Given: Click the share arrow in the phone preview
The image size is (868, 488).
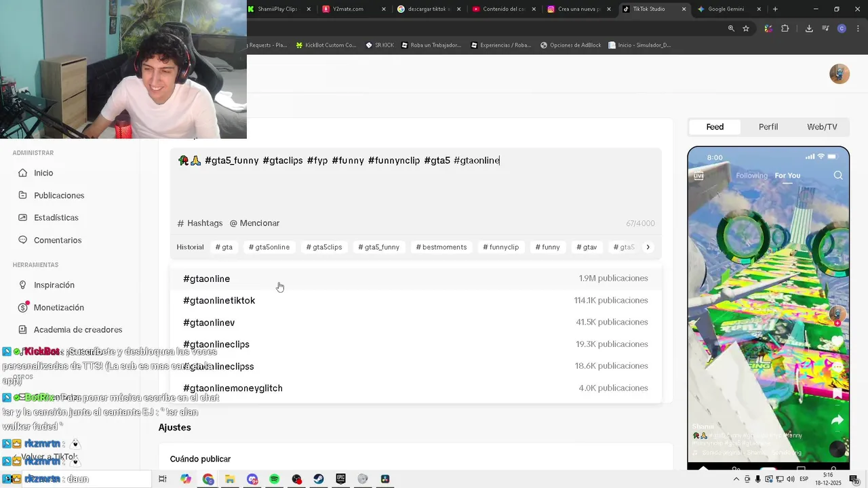Looking at the screenshot, I should (837, 420).
